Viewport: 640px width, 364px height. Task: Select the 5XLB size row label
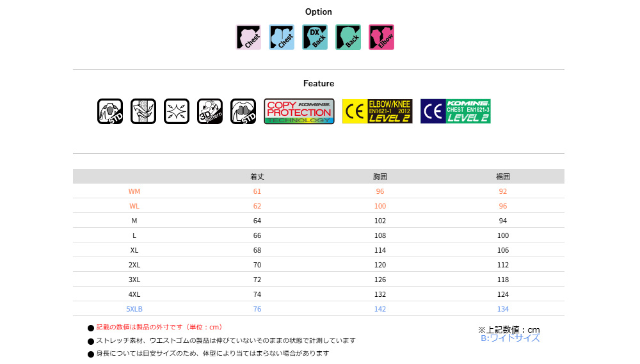point(134,309)
